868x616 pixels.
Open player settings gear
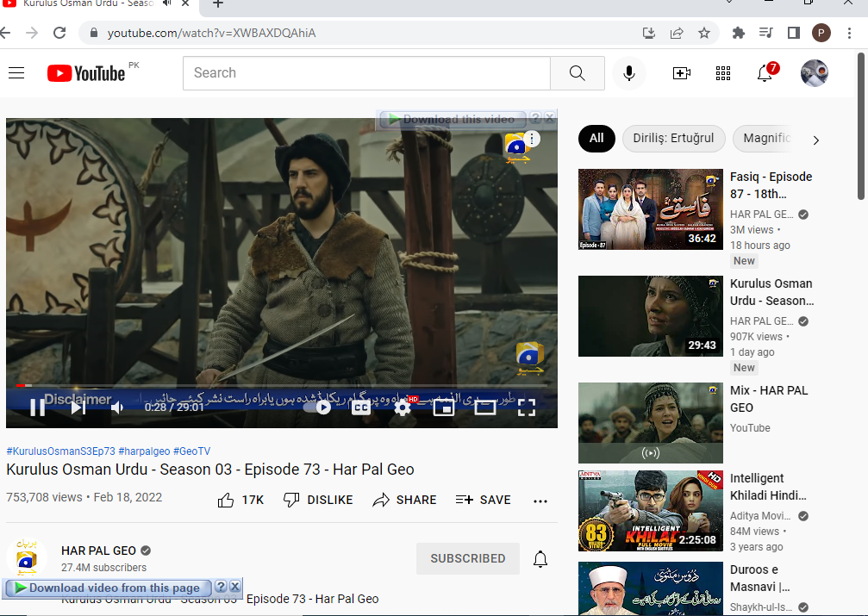(x=403, y=408)
